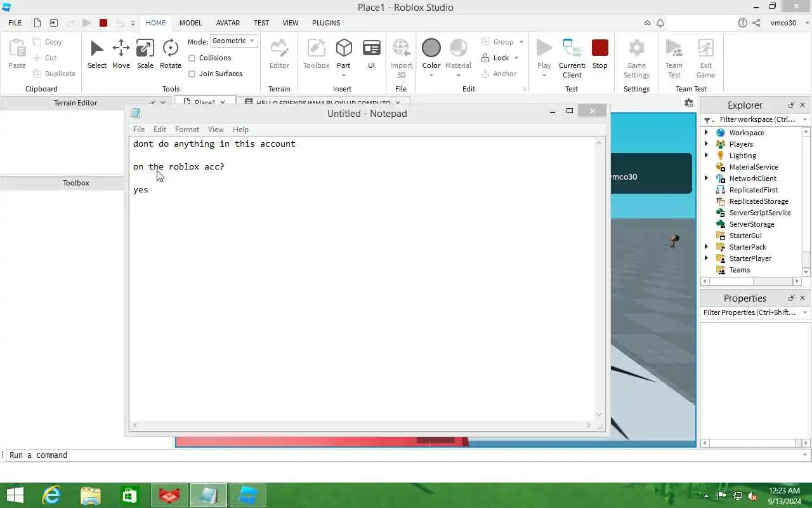Click the Explorer filter funnel icon

coord(708,120)
